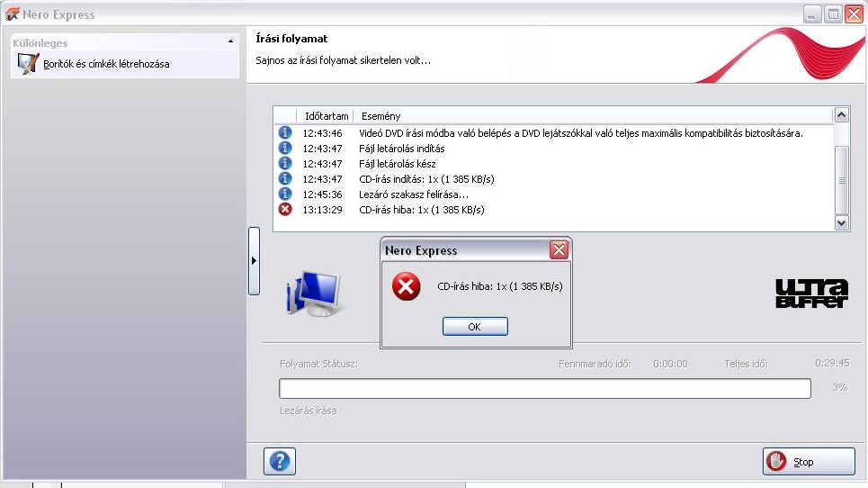The height and width of the screenshot is (488, 868).
Task: Click the Időtartam column header
Action: pos(326,116)
